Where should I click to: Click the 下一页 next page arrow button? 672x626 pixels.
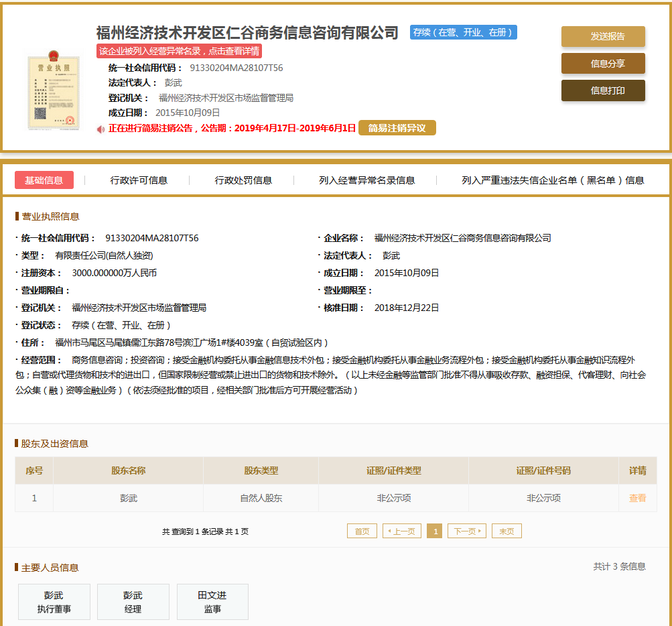[x=467, y=531]
